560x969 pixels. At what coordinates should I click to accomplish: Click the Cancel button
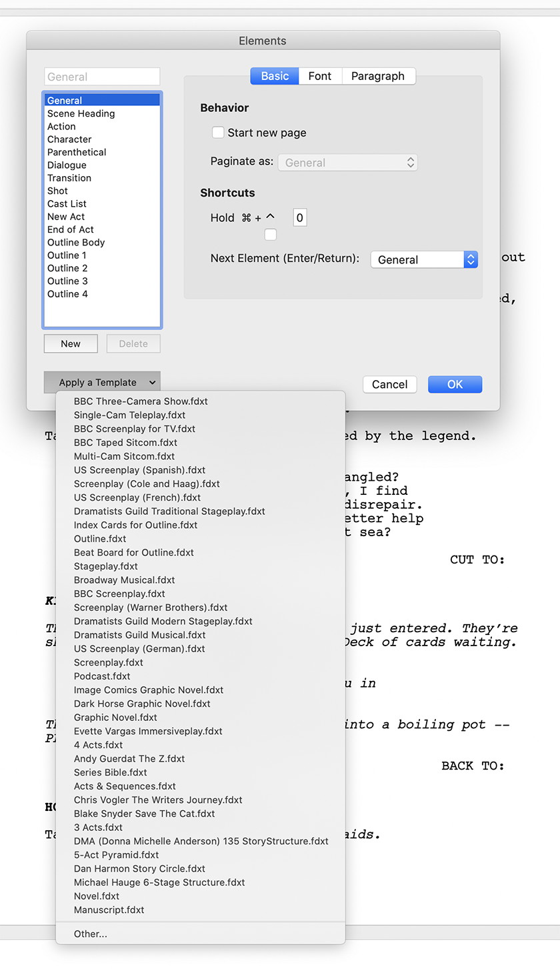tap(389, 384)
